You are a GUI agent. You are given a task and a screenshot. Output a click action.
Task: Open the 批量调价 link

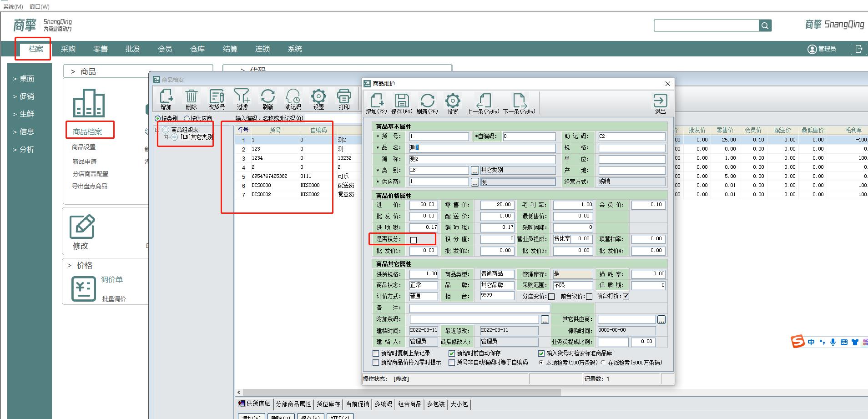coord(114,299)
